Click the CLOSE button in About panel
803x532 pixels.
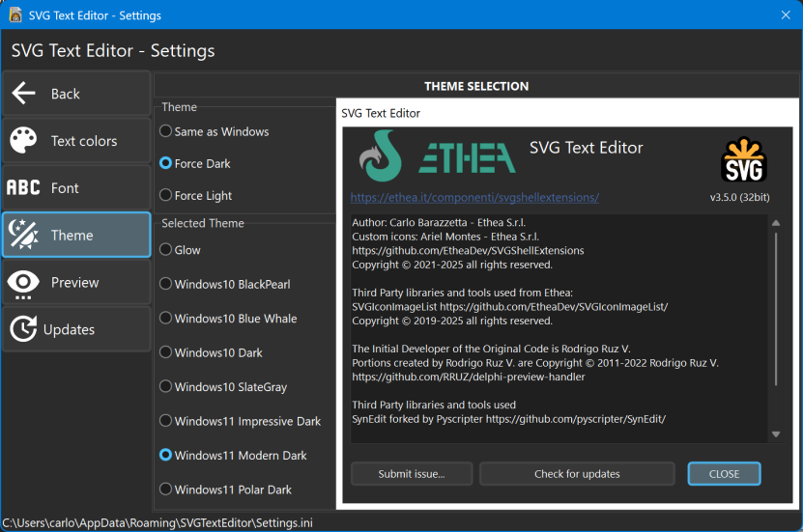(724, 474)
